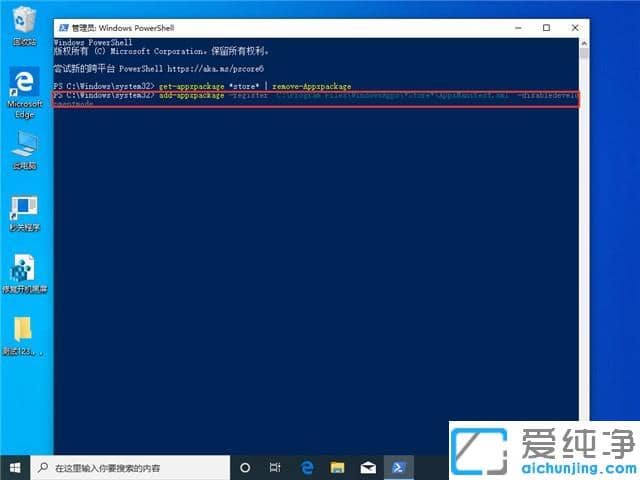Click the Microsoft Corporation copyright line
The width and height of the screenshot is (640, 480).
pos(161,51)
